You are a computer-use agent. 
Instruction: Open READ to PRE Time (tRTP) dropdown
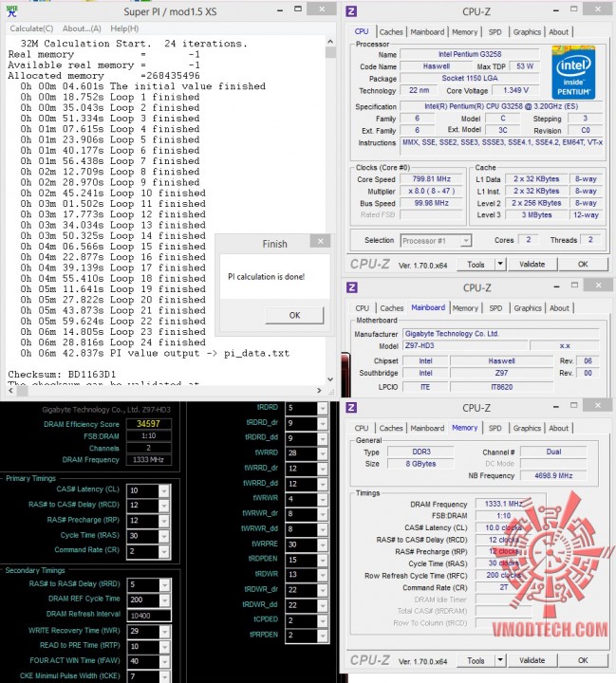164,647
